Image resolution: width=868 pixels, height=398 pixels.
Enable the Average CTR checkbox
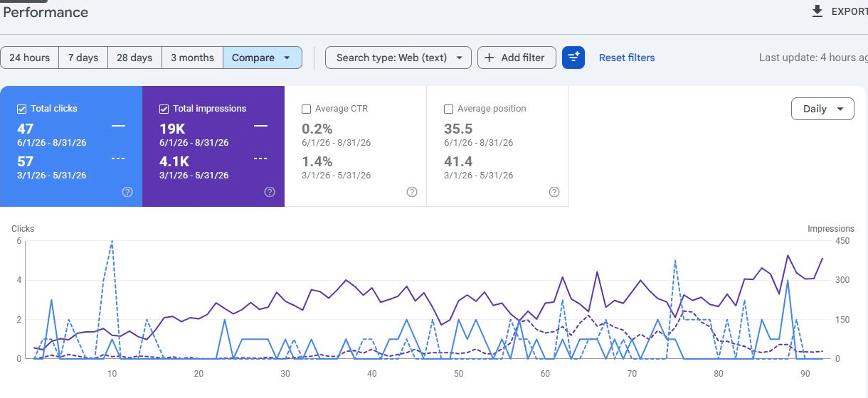click(x=307, y=109)
